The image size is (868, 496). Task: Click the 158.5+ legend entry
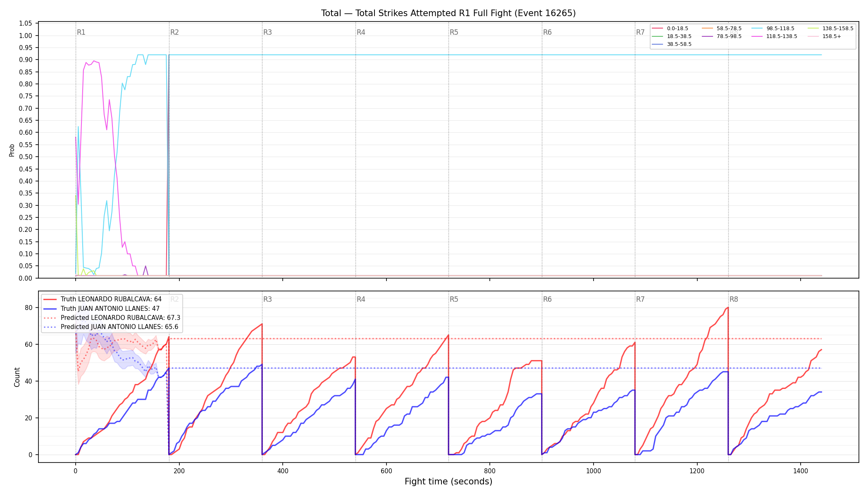point(825,36)
